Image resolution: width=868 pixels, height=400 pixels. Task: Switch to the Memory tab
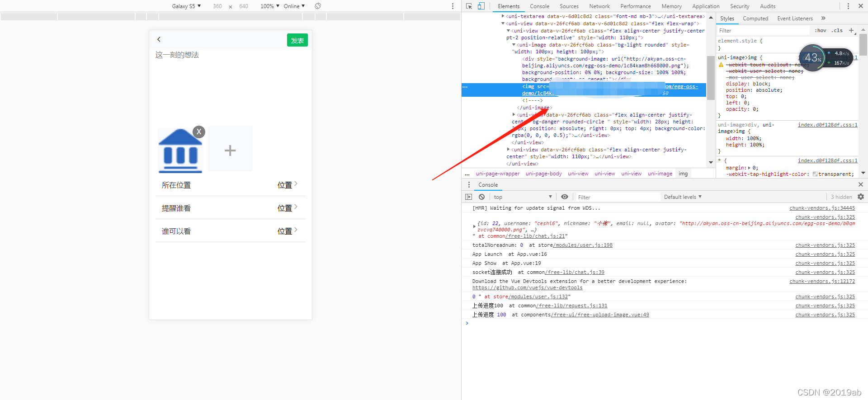tap(671, 6)
